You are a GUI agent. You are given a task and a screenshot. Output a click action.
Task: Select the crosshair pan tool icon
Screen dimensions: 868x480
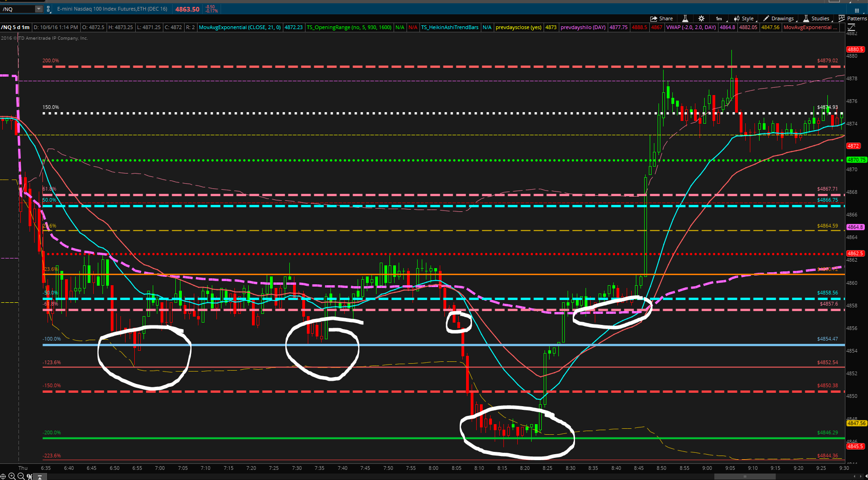3,476
